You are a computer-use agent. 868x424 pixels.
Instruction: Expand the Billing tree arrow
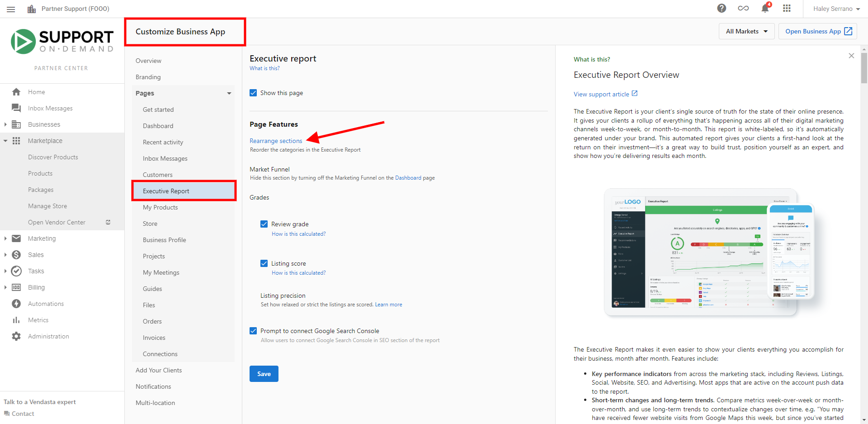5,287
